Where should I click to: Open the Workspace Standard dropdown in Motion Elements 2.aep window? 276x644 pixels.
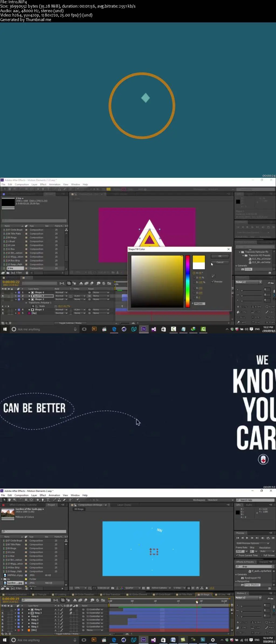point(220,500)
